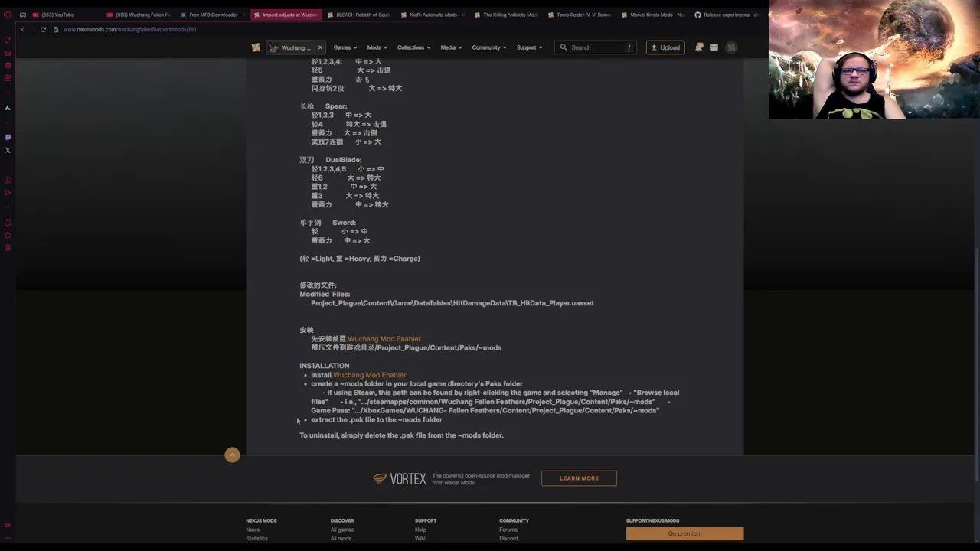
Task: Open the Forums footer link
Action: [x=508, y=530]
